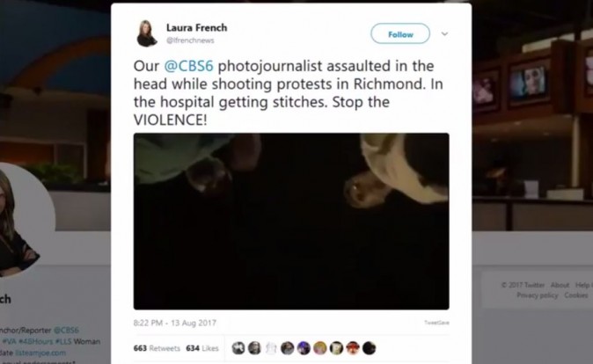
Task: Open the tweet options chevron dropdown
Action: (444, 34)
